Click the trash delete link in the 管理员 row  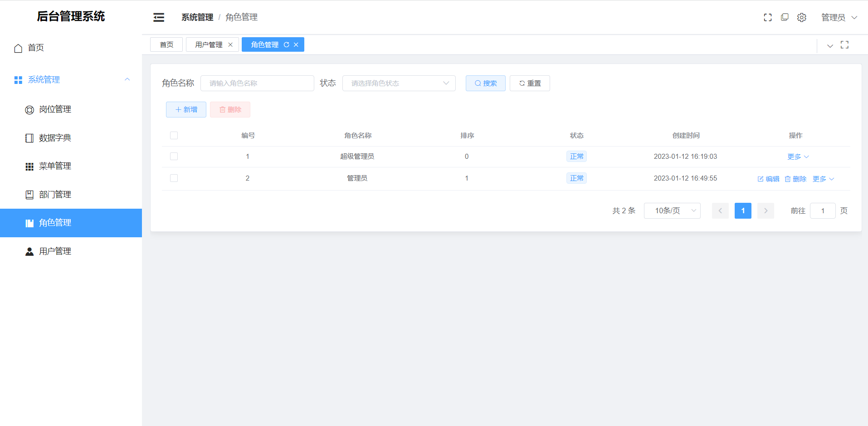(795, 179)
